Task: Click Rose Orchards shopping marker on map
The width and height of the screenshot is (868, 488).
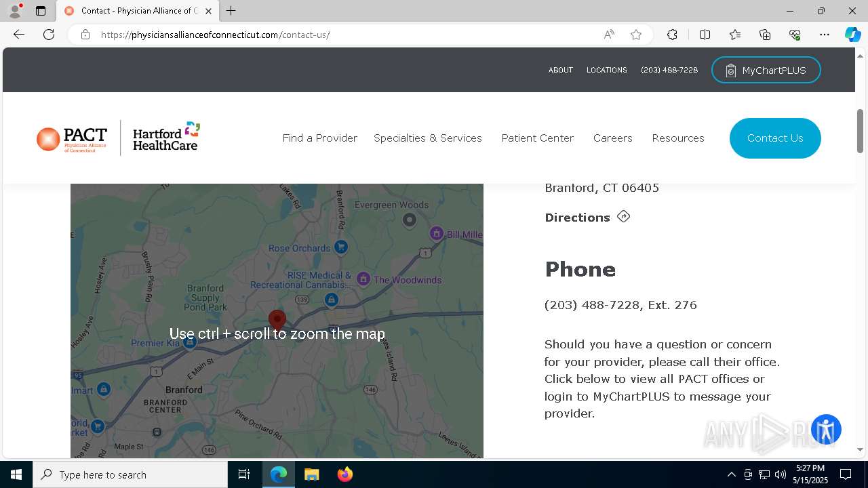Action: click(x=341, y=247)
